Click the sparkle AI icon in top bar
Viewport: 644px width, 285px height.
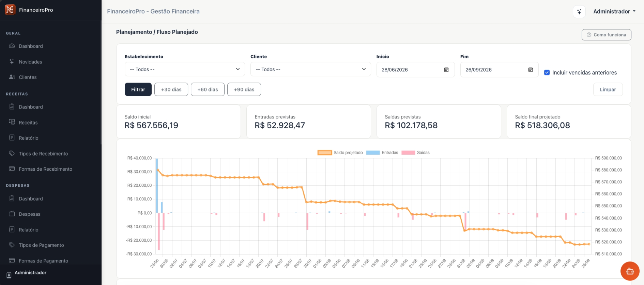point(579,12)
